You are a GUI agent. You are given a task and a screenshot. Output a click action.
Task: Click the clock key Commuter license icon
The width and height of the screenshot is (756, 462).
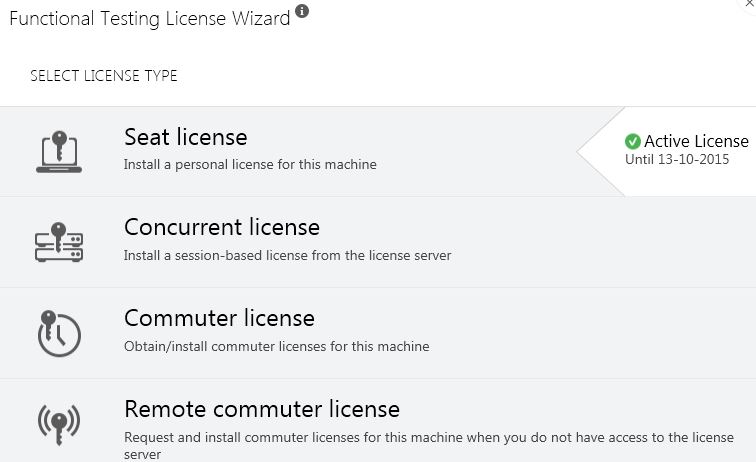pyautogui.click(x=59, y=334)
